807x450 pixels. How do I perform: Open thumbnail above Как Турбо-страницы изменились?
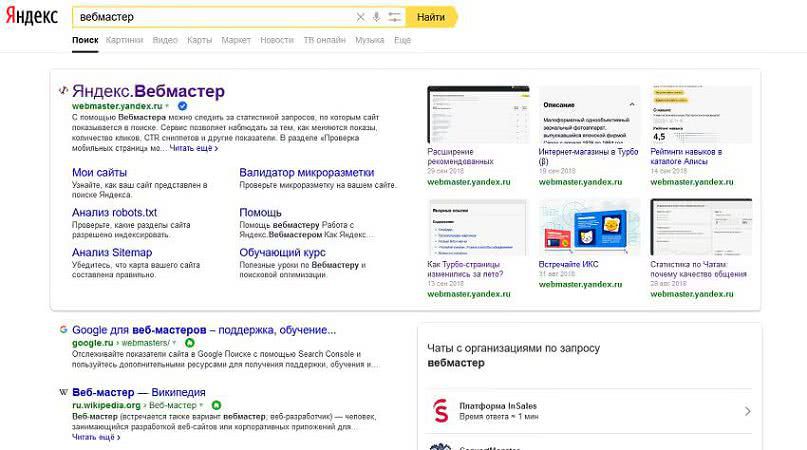pyautogui.click(x=478, y=227)
